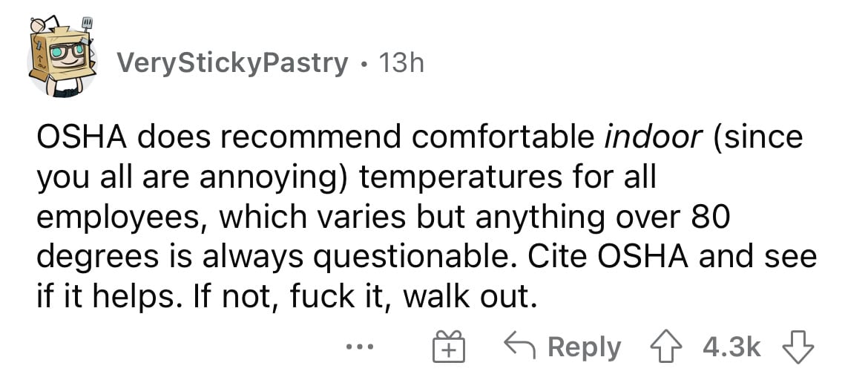Screen dimensions: 868x383
Task: Click the curved reply arrow icon
Action: click(518, 347)
